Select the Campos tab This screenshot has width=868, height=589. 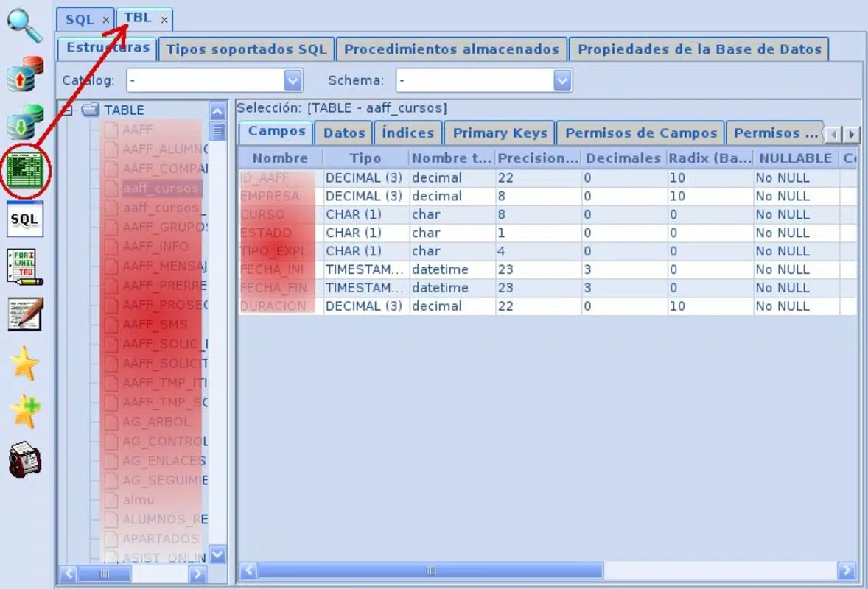[x=276, y=132]
